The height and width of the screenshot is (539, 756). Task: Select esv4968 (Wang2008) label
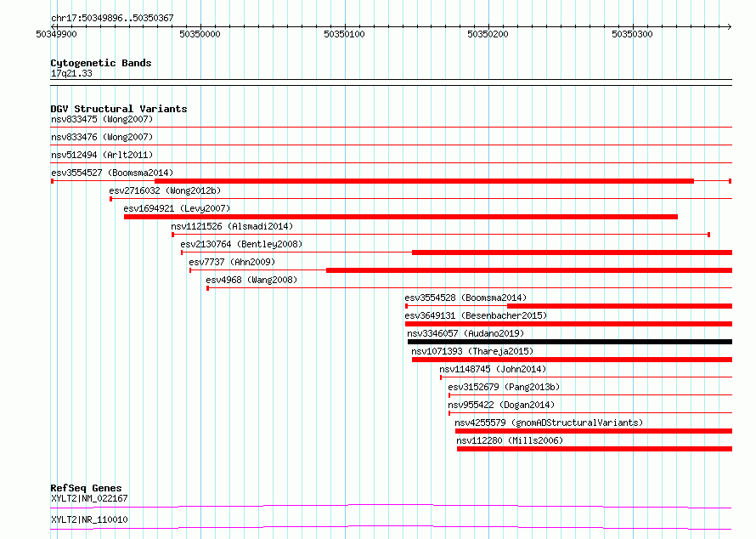(251, 280)
